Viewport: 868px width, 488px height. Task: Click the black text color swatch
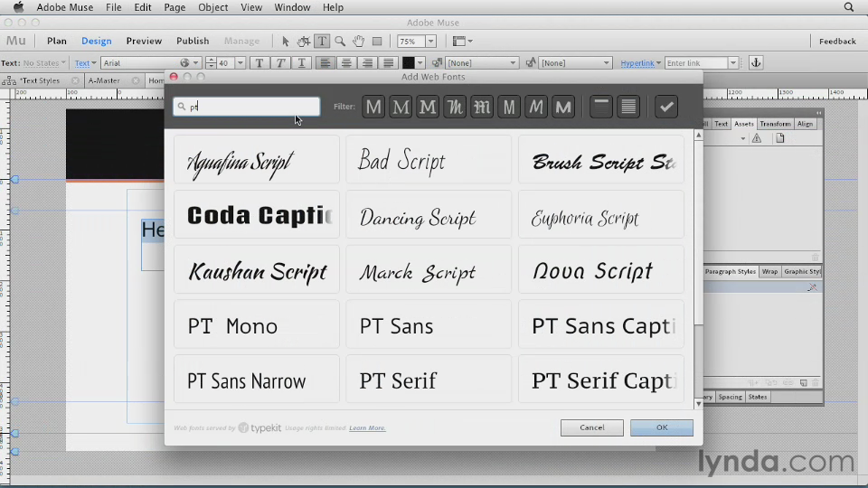tap(408, 63)
